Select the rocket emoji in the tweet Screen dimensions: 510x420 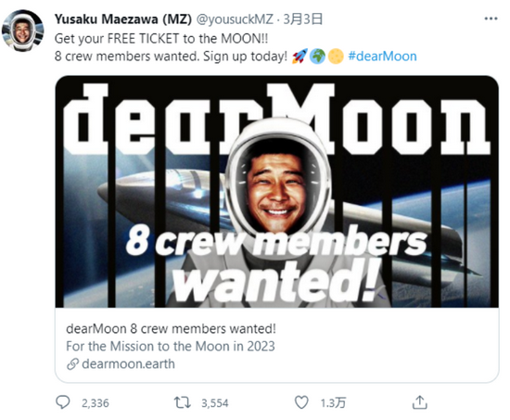pyautogui.click(x=300, y=57)
